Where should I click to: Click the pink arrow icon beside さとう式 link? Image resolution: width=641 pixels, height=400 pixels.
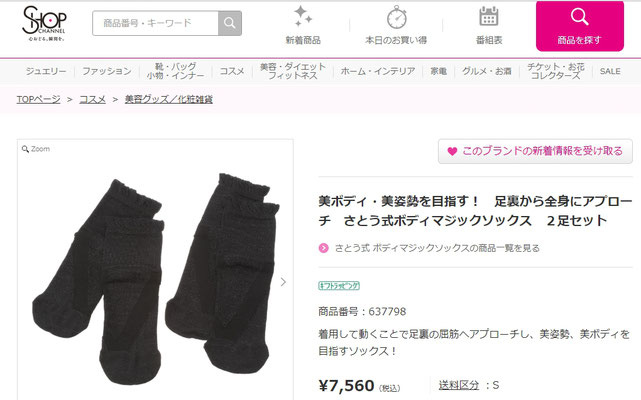click(323, 248)
